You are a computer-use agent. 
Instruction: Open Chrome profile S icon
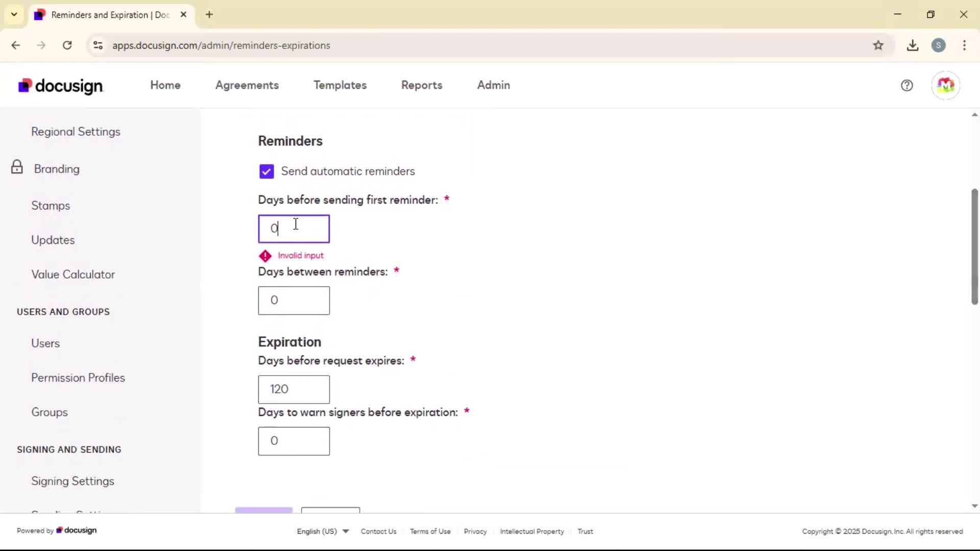tap(938, 45)
